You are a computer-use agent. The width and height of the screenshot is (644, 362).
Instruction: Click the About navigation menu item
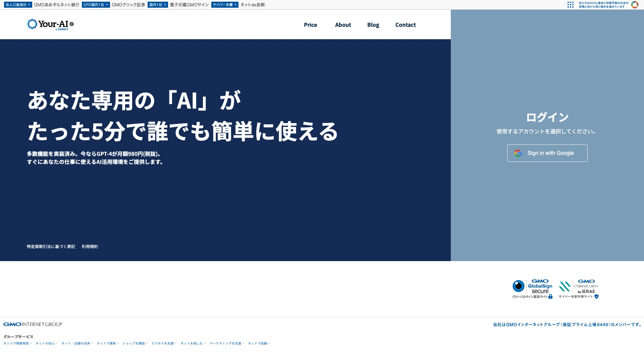point(343,24)
